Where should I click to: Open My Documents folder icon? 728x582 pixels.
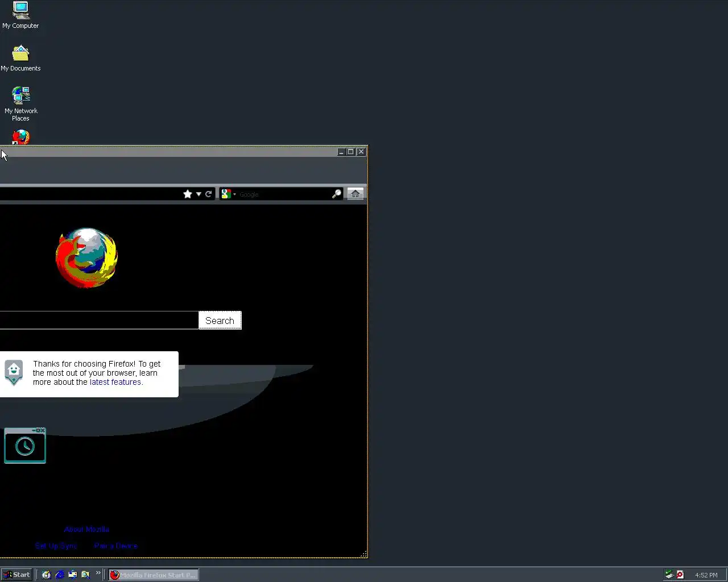pyautogui.click(x=20, y=58)
